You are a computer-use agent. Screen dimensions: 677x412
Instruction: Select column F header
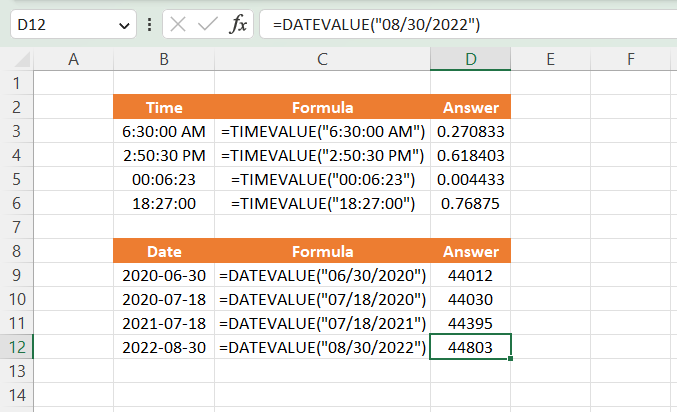click(631, 60)
